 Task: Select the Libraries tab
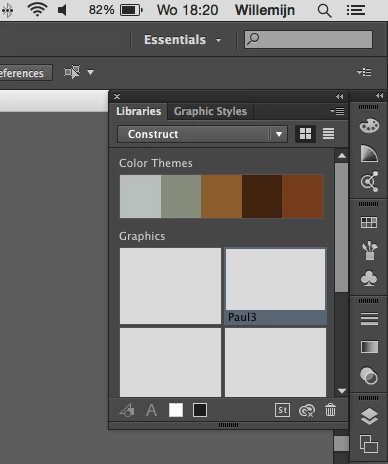click(138, 111)
